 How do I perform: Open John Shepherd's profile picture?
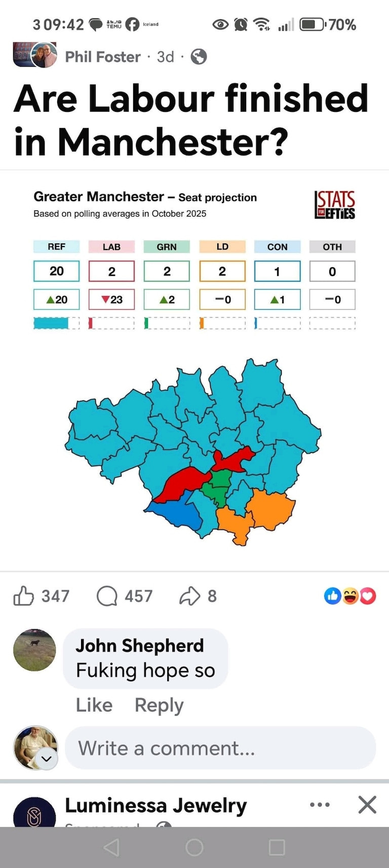[34, 650]
